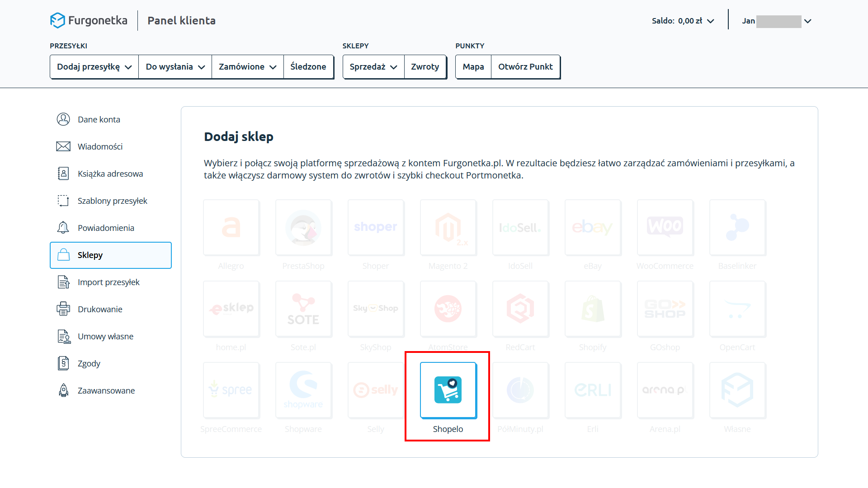Click the Powiadomienia bell icon

(x=63, y=228)
